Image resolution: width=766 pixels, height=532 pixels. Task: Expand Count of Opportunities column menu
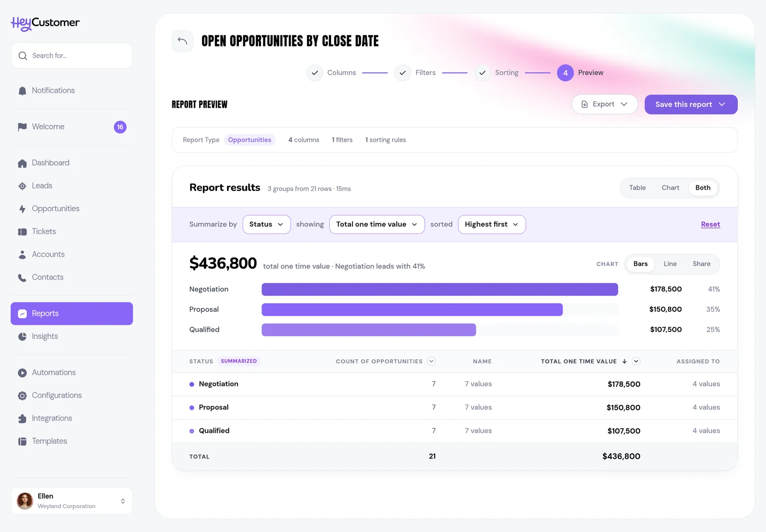click(x=431, y=362)
